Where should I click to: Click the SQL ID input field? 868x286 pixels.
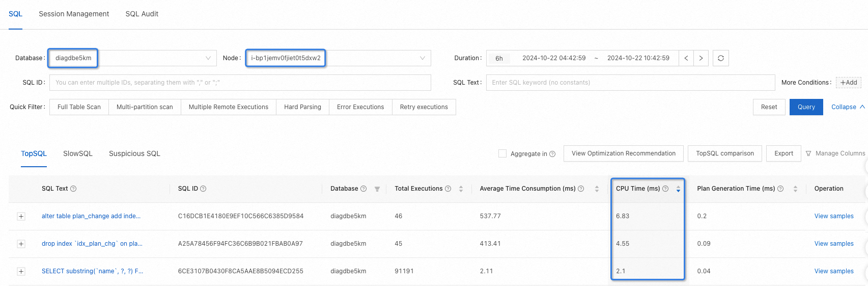pos(240,83)
